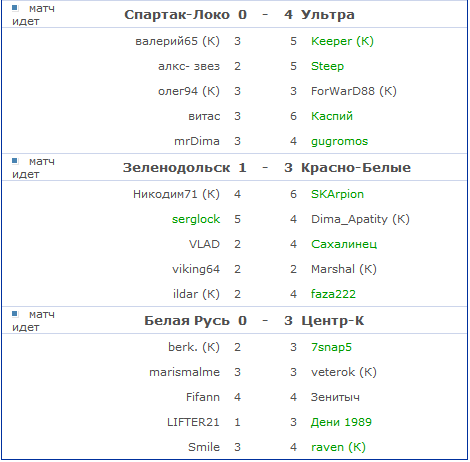Click the blue square icon beside Зеленодольск match

pyautogui.click(x=15, y=161)
